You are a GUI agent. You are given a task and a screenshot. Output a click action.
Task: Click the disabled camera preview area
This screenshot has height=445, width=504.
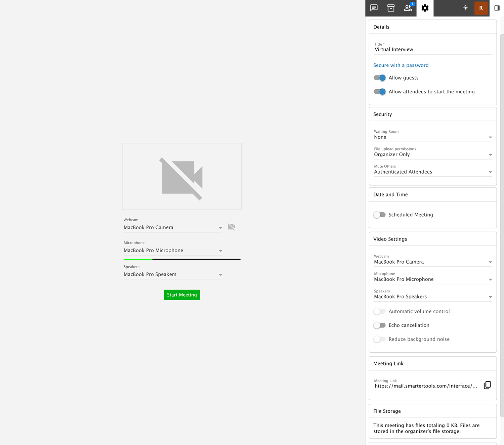[182, 176]
